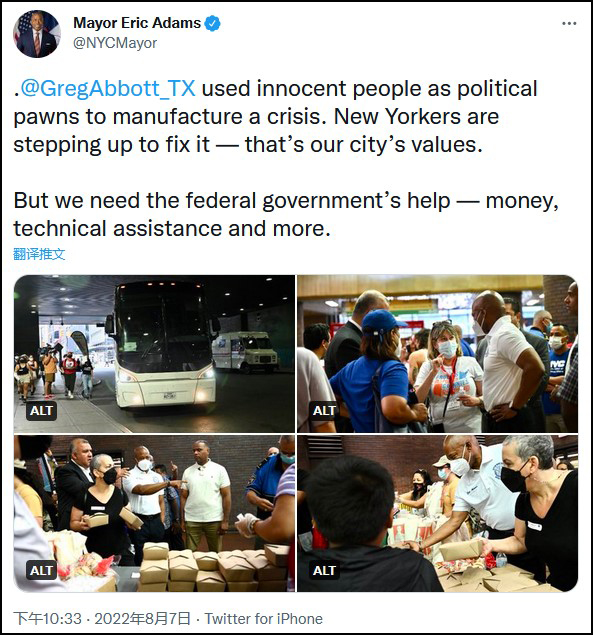View the white bus arrival photo

154,354
